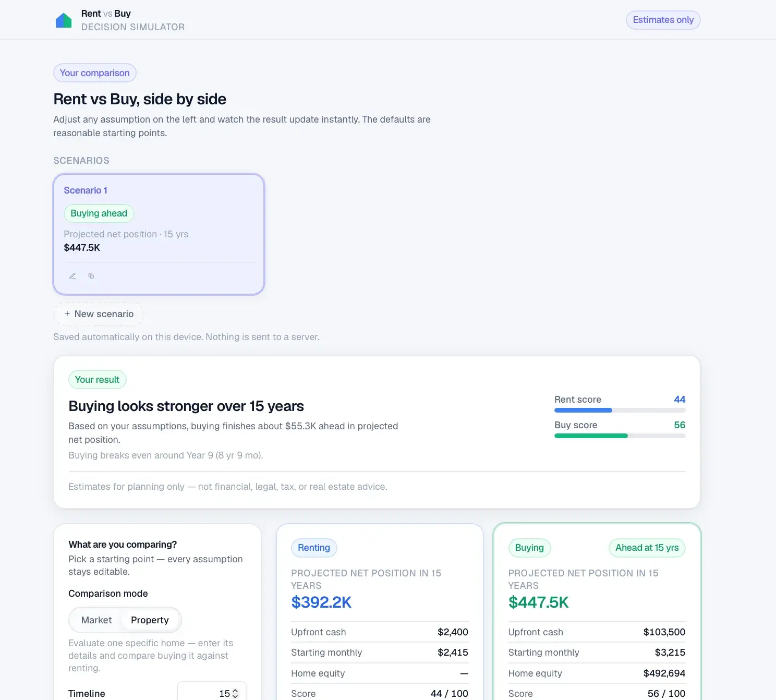
Task: Click the Buying ahead status badge
Action: pyautogui.click(x=99, y=213)
